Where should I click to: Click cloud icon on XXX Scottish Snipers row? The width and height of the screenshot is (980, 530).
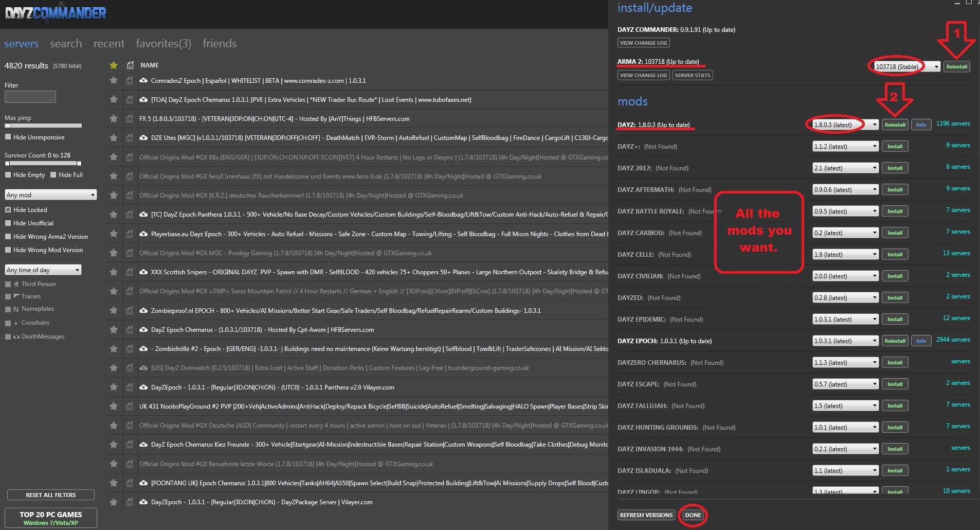pos(143,272)
